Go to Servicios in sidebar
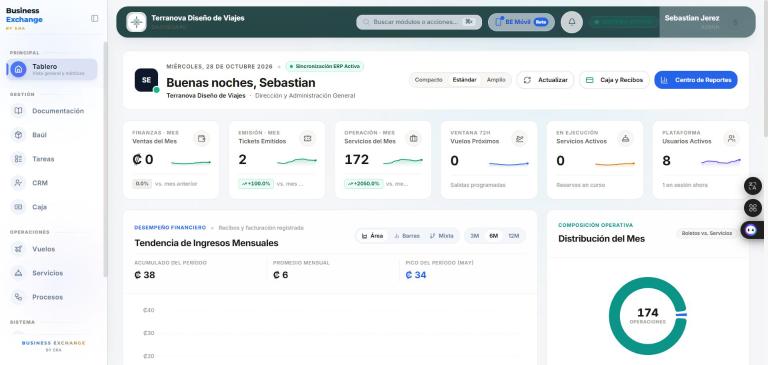Image resolution: width=768 pixels, height=365 pixels. click(52, 273)
